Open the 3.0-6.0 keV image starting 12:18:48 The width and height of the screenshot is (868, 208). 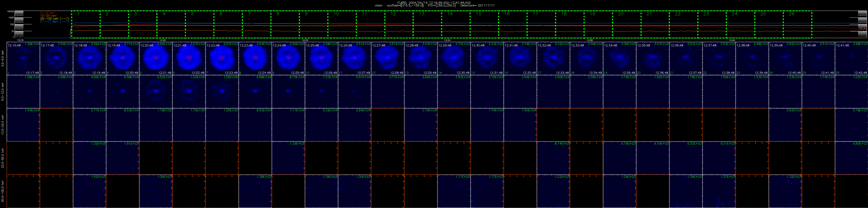coord(90,58)
